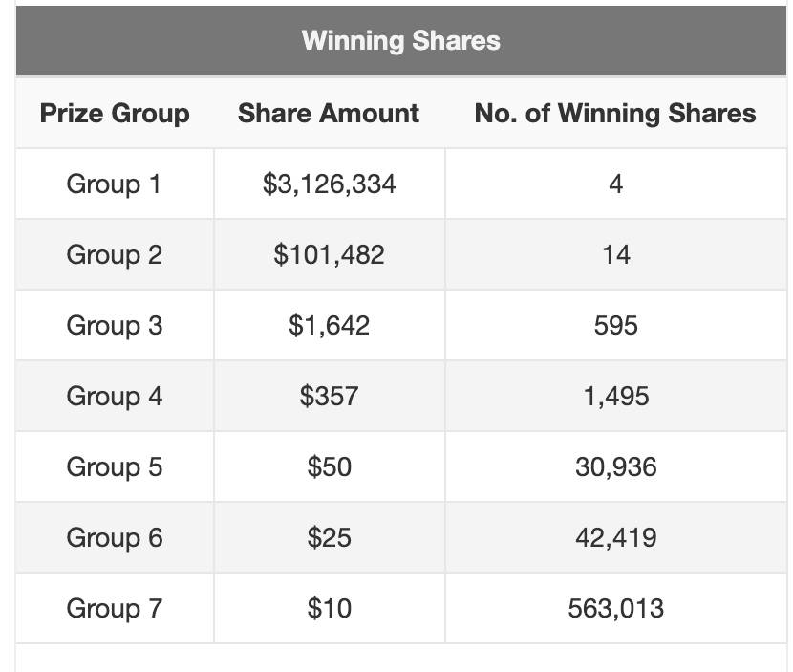Click the Group 5 row label

click(115, 466)
